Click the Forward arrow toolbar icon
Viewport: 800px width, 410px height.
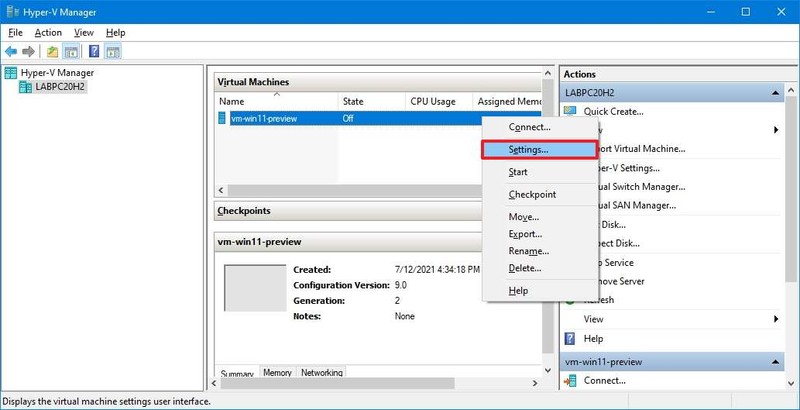(x=29, y=52)
